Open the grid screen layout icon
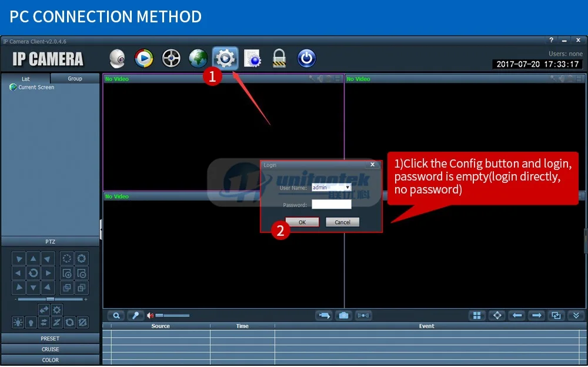 pos(477,316)
